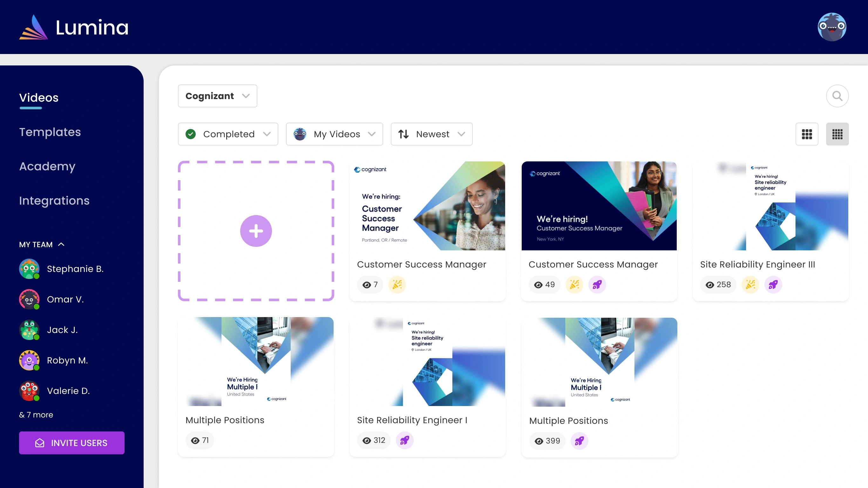868x488 pixels.
Task: Click rocket icon on Site Reliability Engineer III
Action: 773,285
